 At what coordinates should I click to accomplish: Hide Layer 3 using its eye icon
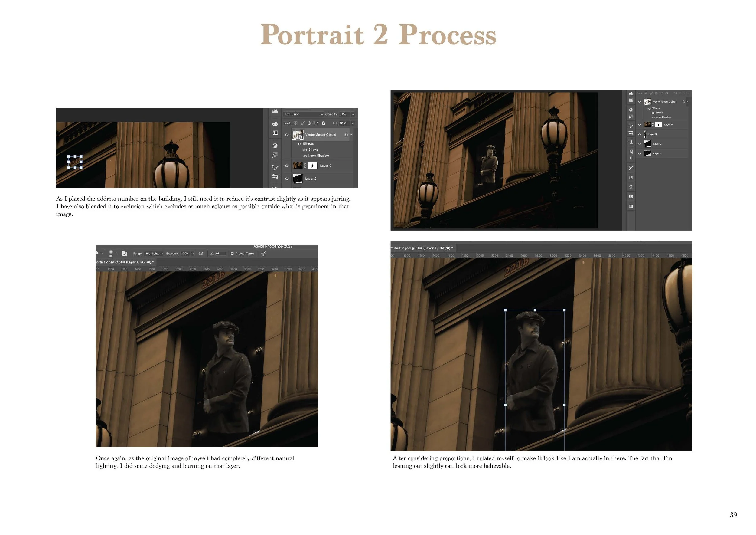640,134
